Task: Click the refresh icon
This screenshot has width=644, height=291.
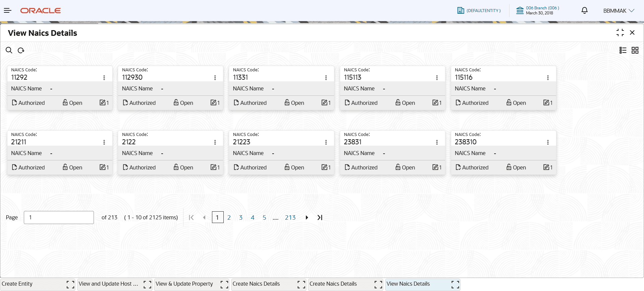Action: point(21,50)
